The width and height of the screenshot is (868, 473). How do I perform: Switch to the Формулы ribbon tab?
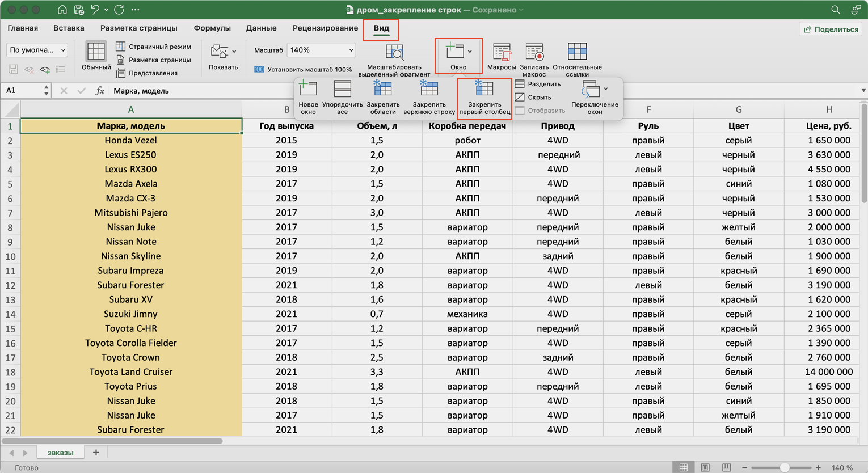coord(212,28)
